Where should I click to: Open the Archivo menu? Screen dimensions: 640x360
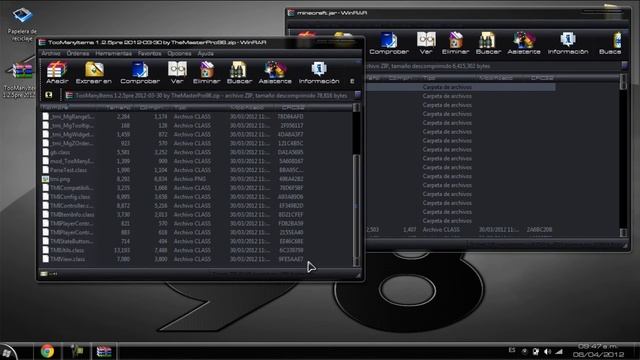(51, 53)
